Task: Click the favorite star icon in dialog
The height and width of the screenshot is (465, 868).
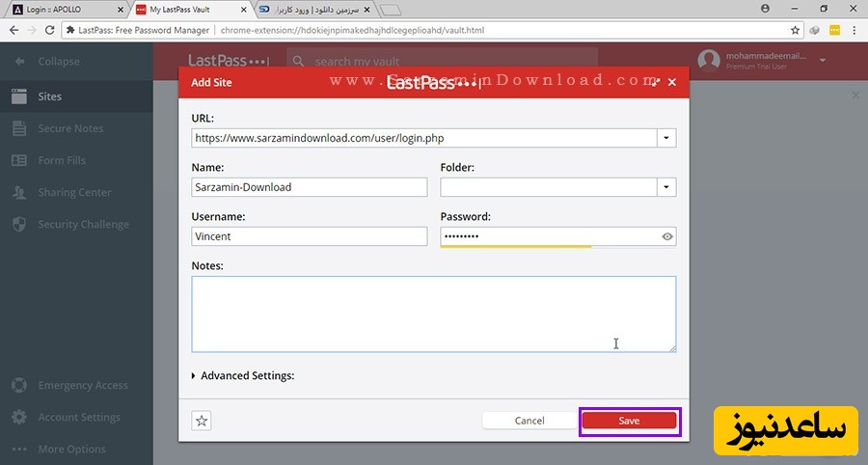Action: 202,421
